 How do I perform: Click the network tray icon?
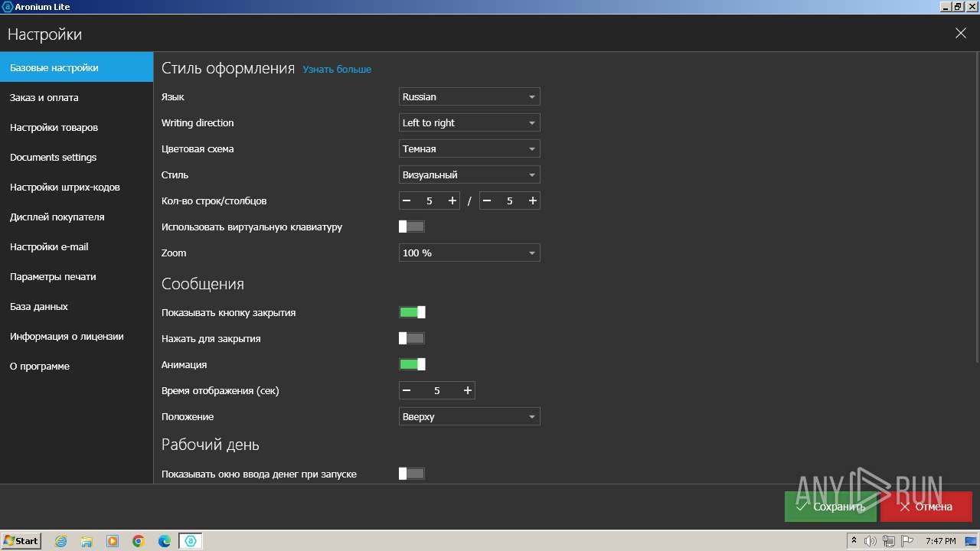[x=889, y=541]
